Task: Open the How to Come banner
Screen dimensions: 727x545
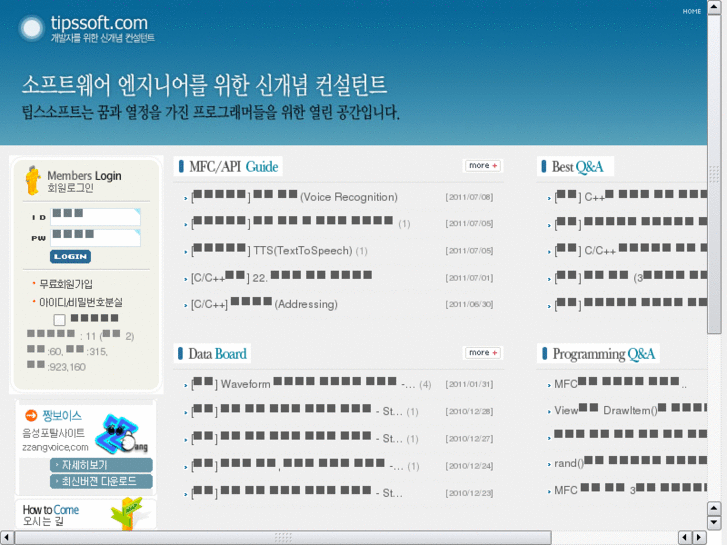Action: [86, 514]
